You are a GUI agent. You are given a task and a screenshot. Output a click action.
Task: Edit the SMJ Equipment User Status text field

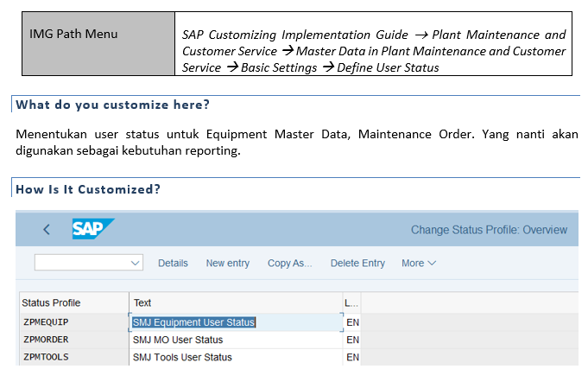tap(236, 322)
